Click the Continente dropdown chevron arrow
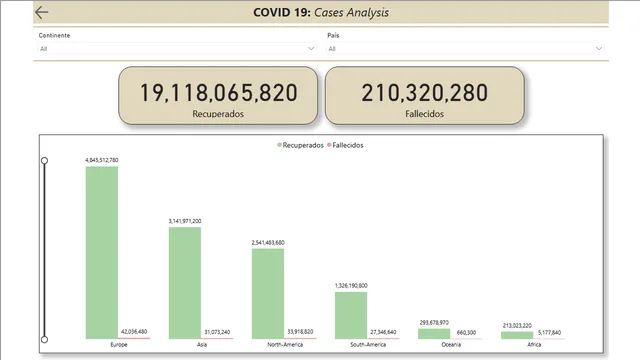 coord(311,49)
